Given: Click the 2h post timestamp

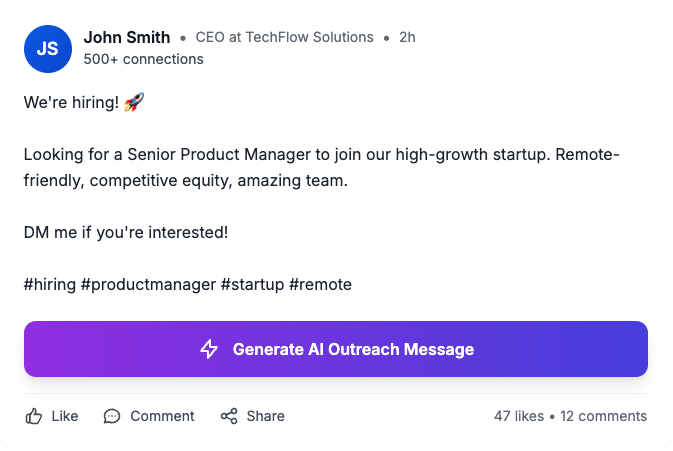Looking at the screenshot, I should point(407,37).
